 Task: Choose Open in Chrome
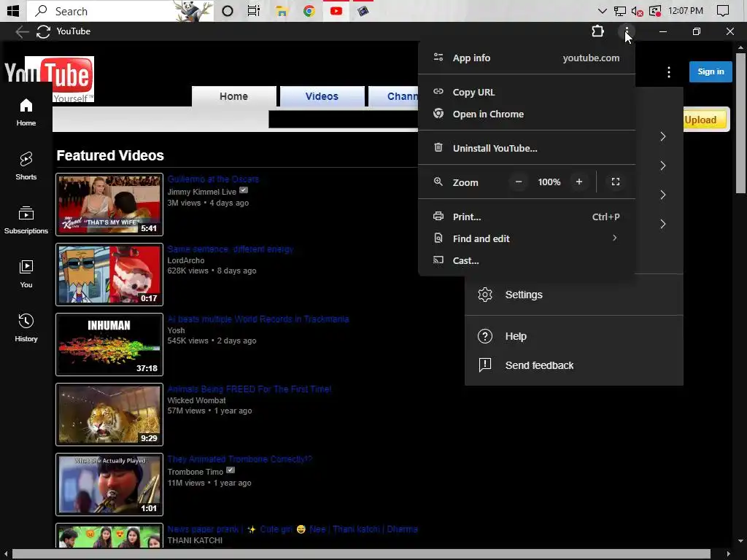[527, 114]
